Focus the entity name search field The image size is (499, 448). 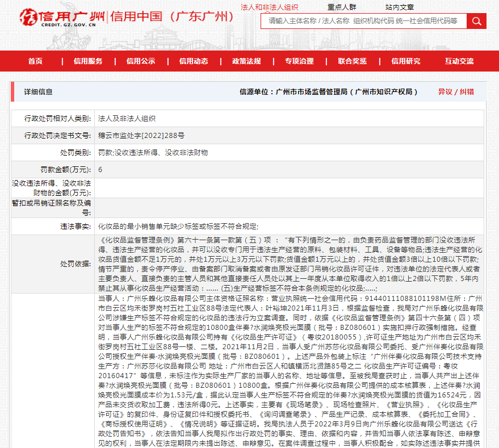pos(364,21)
